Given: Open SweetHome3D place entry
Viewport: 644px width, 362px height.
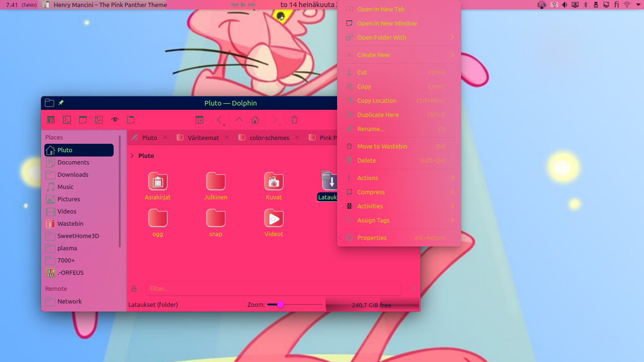Looking at the screenshot, I should click(79, 236).
